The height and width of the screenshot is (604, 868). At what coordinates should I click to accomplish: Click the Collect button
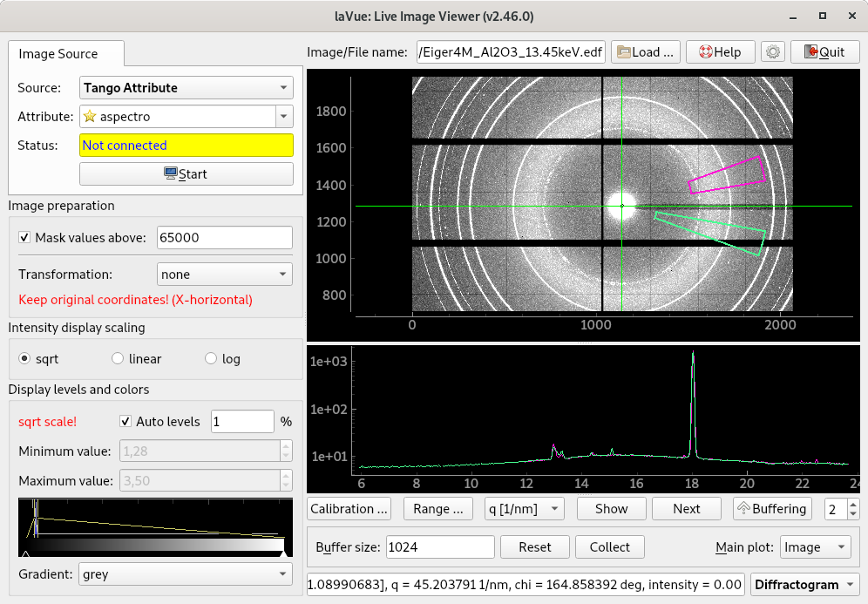[x=609, y=547]
